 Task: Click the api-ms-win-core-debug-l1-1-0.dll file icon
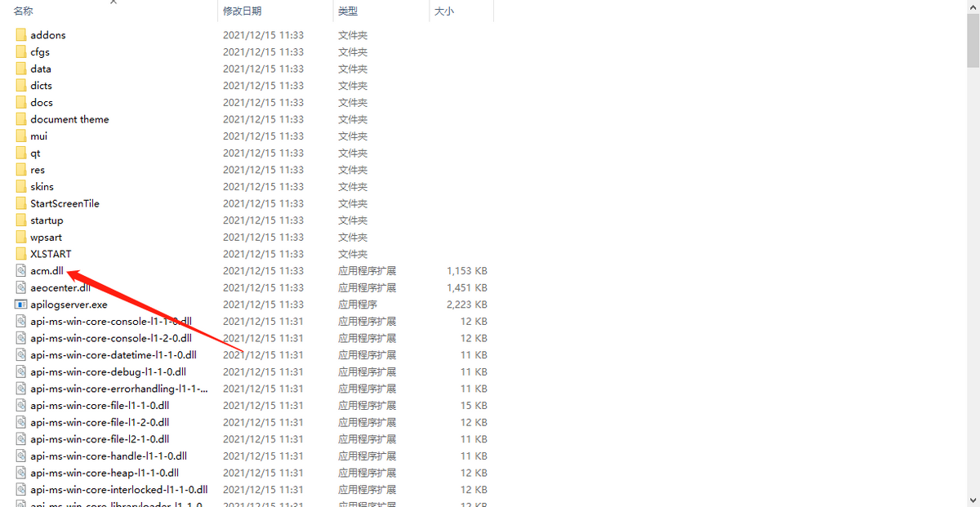pos(21,371)
